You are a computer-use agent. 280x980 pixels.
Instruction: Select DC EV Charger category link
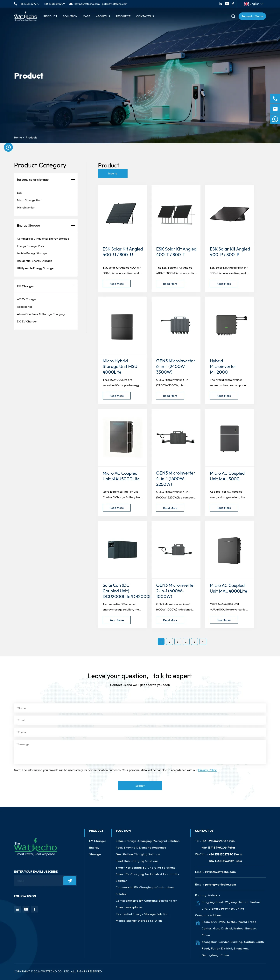[x=27, y=321]
